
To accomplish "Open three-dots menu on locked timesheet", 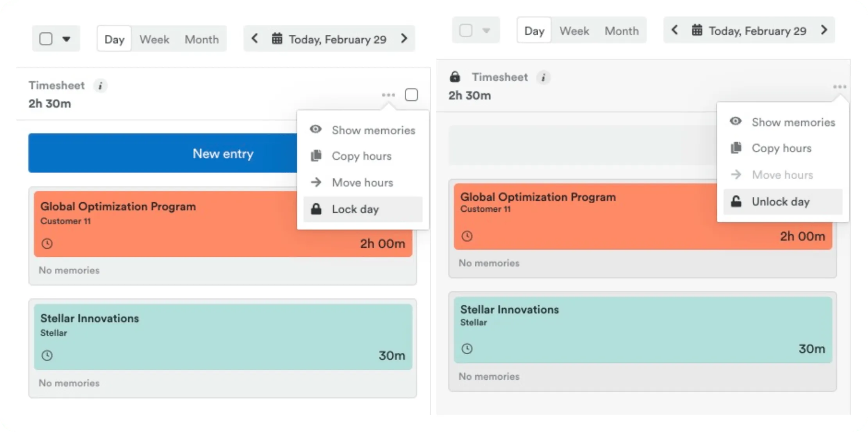I will coord(839,87).
